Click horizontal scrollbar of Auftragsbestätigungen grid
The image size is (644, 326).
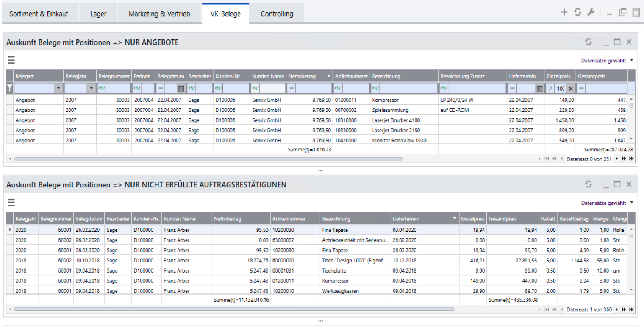234,309
